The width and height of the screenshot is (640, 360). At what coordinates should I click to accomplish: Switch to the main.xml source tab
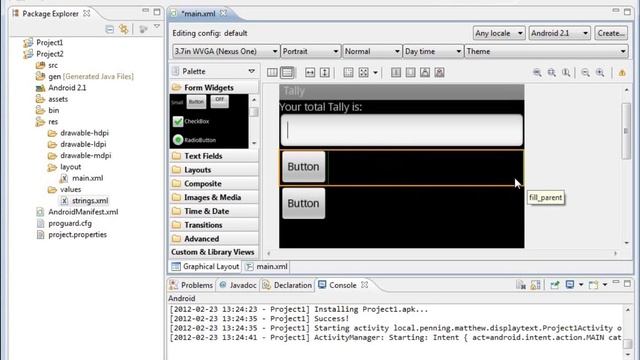[267, 267]
